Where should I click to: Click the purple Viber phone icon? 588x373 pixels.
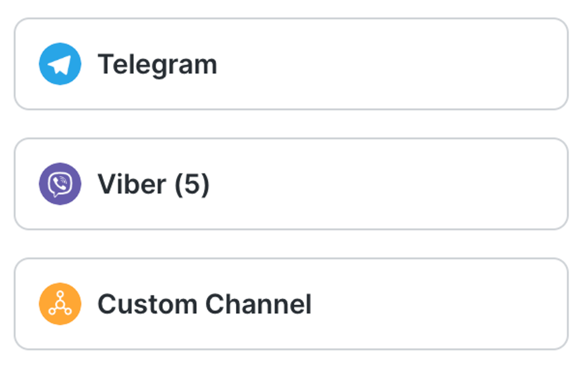point(60,184)
